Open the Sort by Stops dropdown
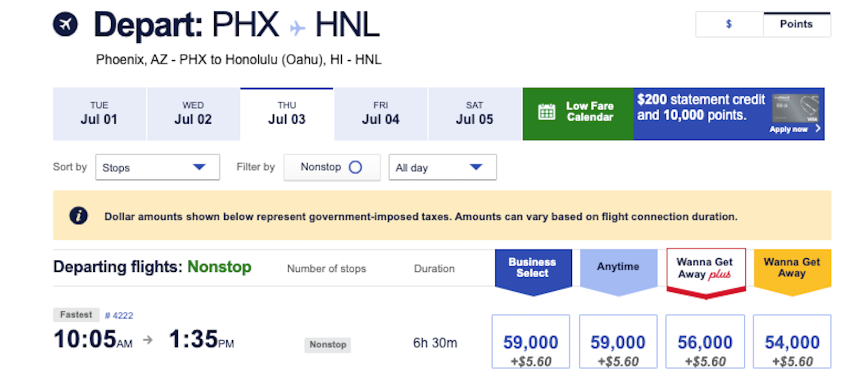This screenshot has height=383, width=868. point(157,167)
